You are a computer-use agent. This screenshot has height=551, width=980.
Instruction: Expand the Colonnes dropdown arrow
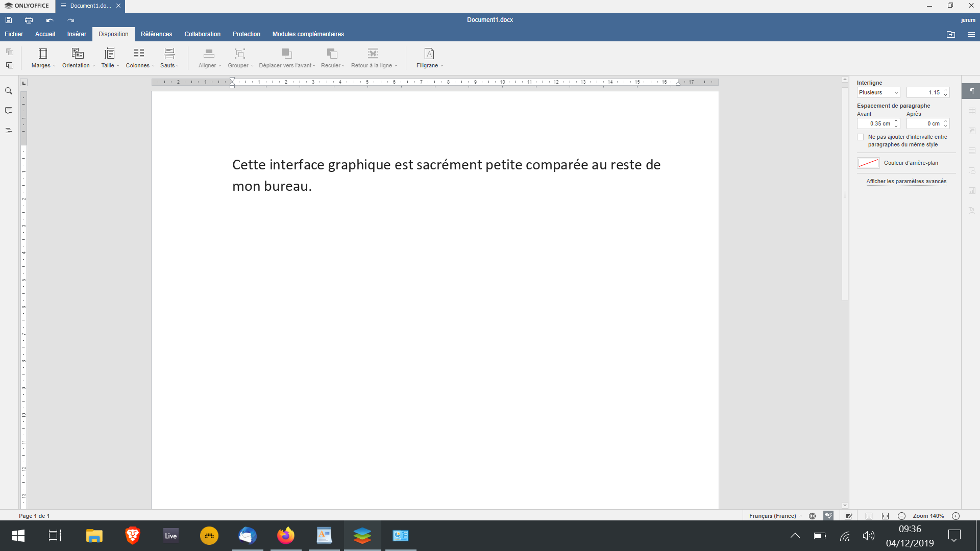point(153,66)
